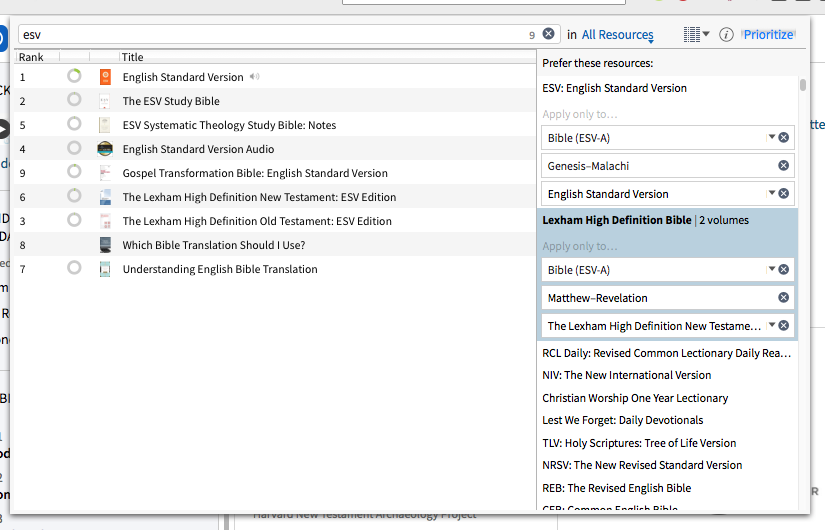Open English Standard Version rank 1 title
Viewport: 825px width, 530px height.
pyautogui.click(x=183, y=77)
